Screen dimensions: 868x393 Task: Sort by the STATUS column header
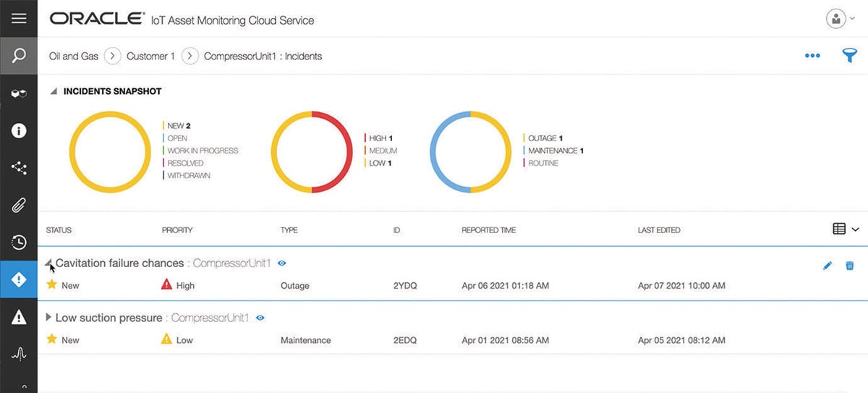[59, 230]
